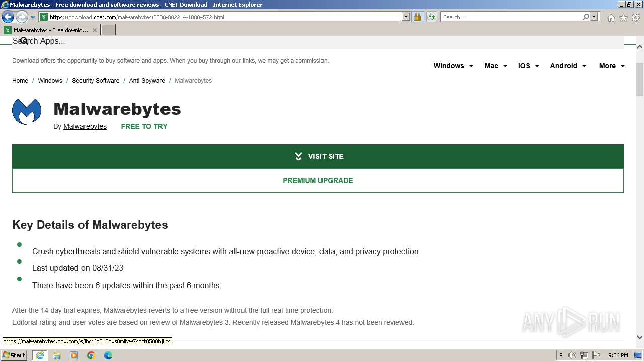The width and height of the screenshot is (644, 362).
Task: Click the 'Last updated on 08/31/23' text
Action: coord(78,268)
